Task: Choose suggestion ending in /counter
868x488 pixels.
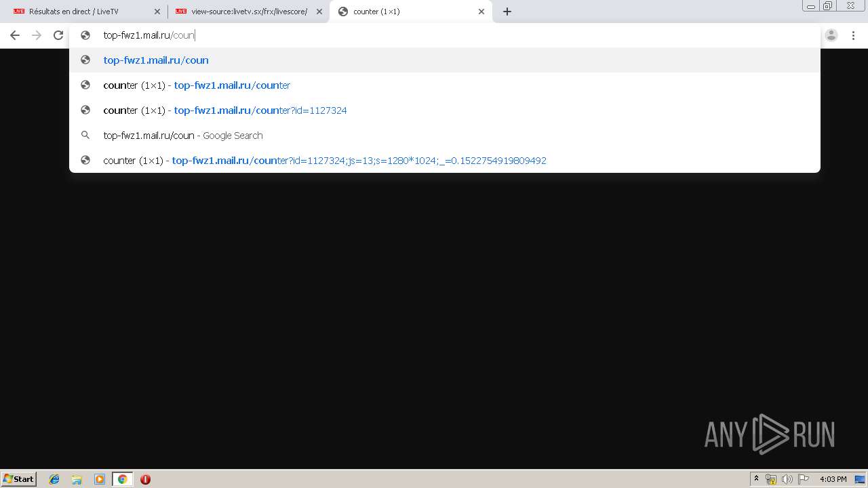Action: [445, 85]
